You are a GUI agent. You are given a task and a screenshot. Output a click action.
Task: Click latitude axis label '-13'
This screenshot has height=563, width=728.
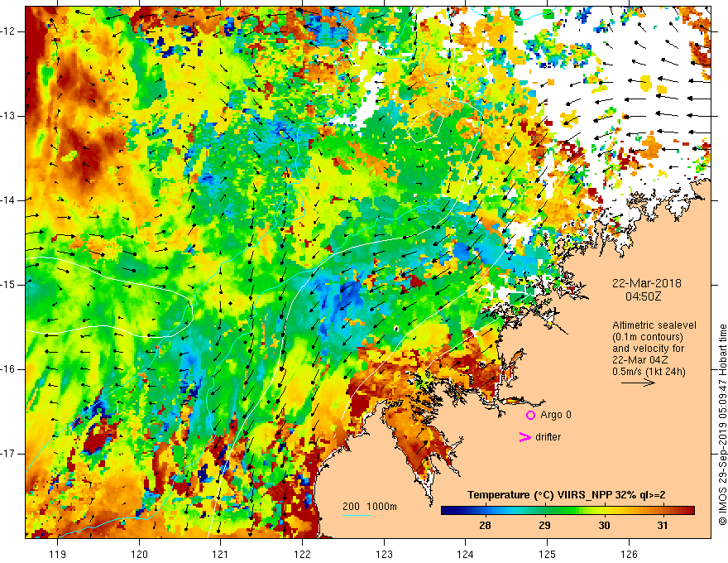8,116
